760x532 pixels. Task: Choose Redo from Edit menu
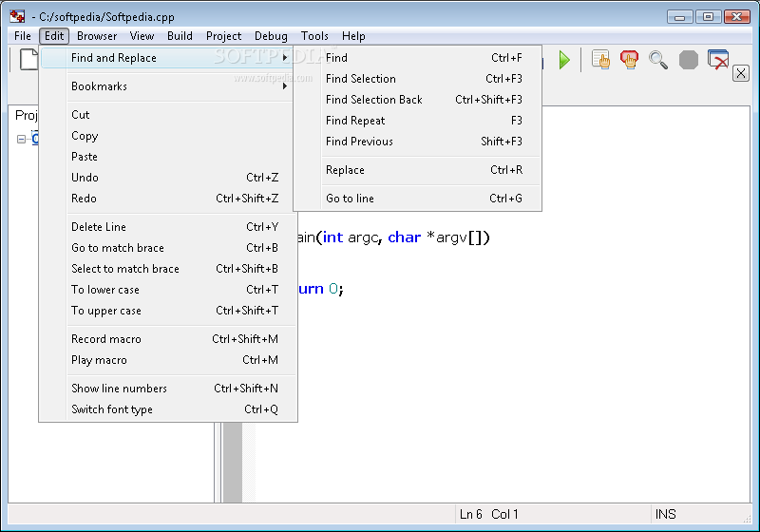pos(167,199)
